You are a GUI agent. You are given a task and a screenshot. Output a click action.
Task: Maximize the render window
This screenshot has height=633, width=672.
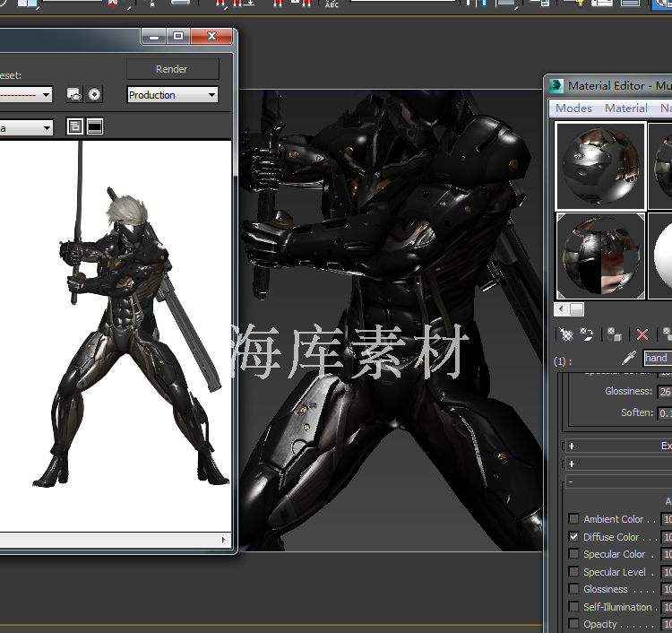click(178, 37)
